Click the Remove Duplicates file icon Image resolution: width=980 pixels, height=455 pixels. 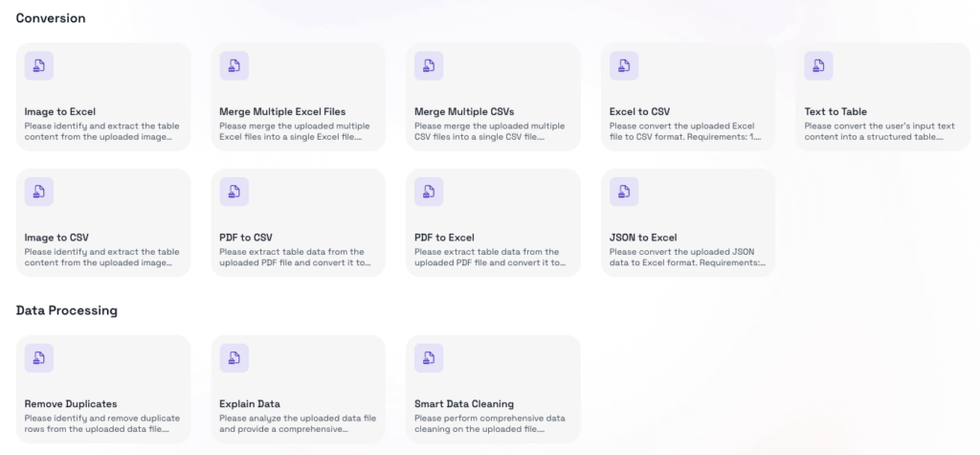(x=38, y=358)
